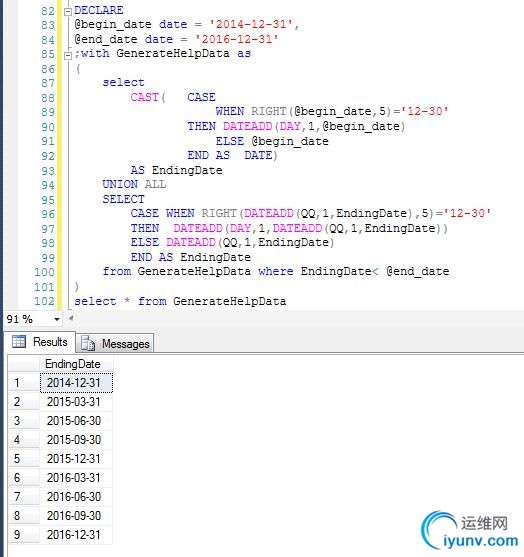This screenshot has height=557, width=524.
Task: Click @end_date variable on line 100
Action: (418, 271)
